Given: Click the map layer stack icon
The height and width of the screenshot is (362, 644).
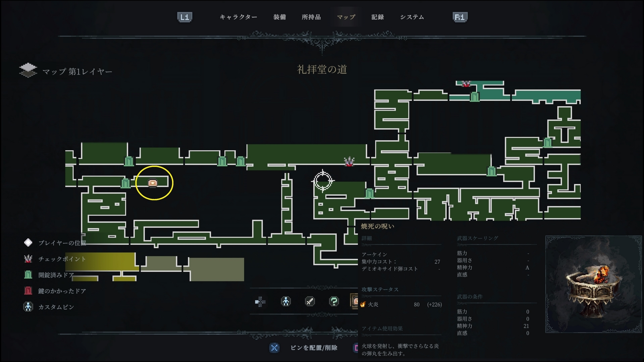Looking at the screenshot, I should (28, 70).
